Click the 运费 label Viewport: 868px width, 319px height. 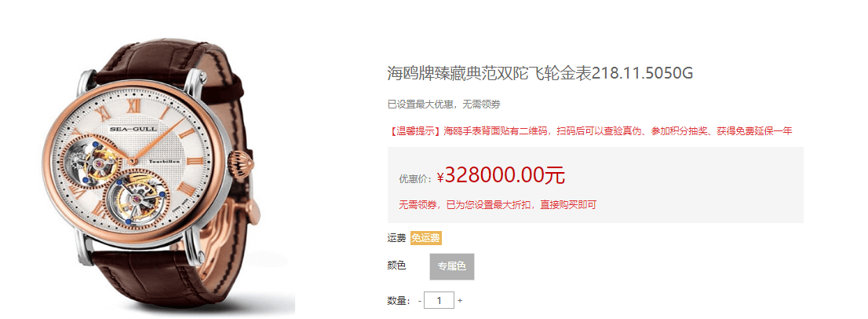pos(396,238)
